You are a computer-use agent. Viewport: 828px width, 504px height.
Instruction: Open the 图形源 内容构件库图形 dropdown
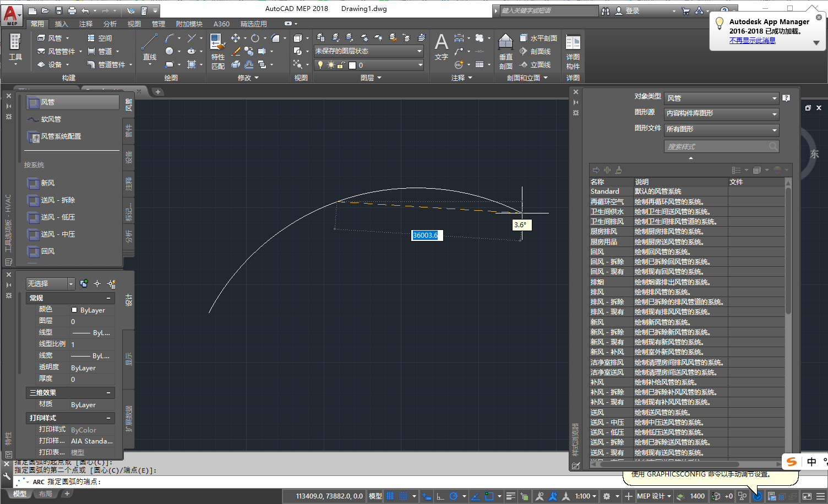[721, 114]
